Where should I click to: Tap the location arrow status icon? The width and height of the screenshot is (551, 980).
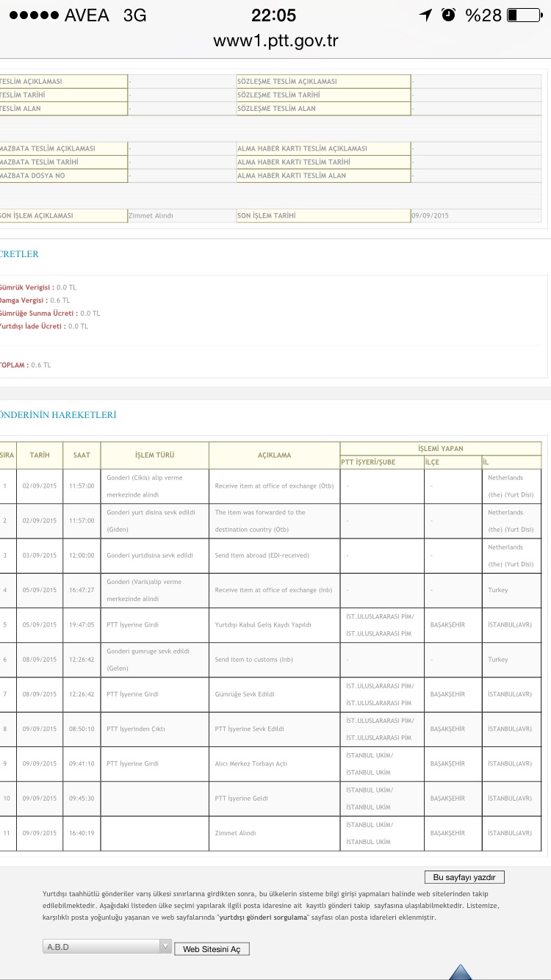pyautogui.click(x=425, y=15)
